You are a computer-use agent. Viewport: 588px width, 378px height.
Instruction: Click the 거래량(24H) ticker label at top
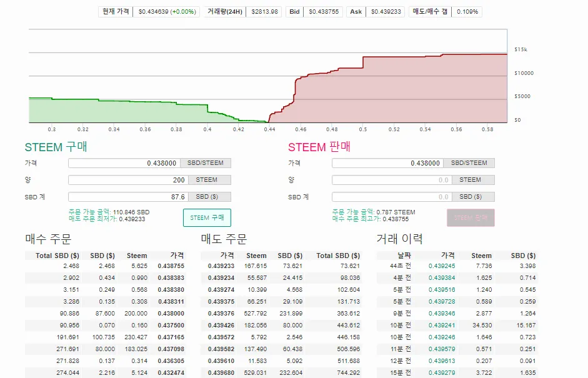click(x=224, y=12)
